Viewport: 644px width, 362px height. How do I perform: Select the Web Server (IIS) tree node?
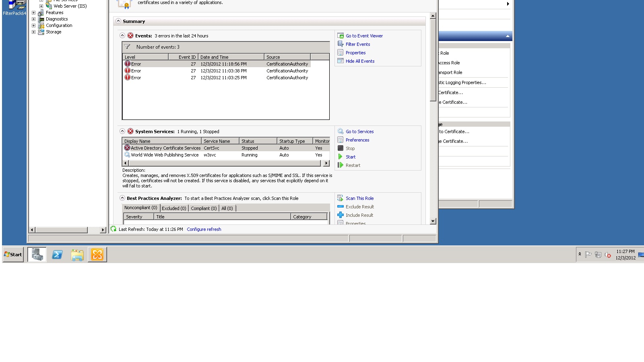(x=70, y=6)
